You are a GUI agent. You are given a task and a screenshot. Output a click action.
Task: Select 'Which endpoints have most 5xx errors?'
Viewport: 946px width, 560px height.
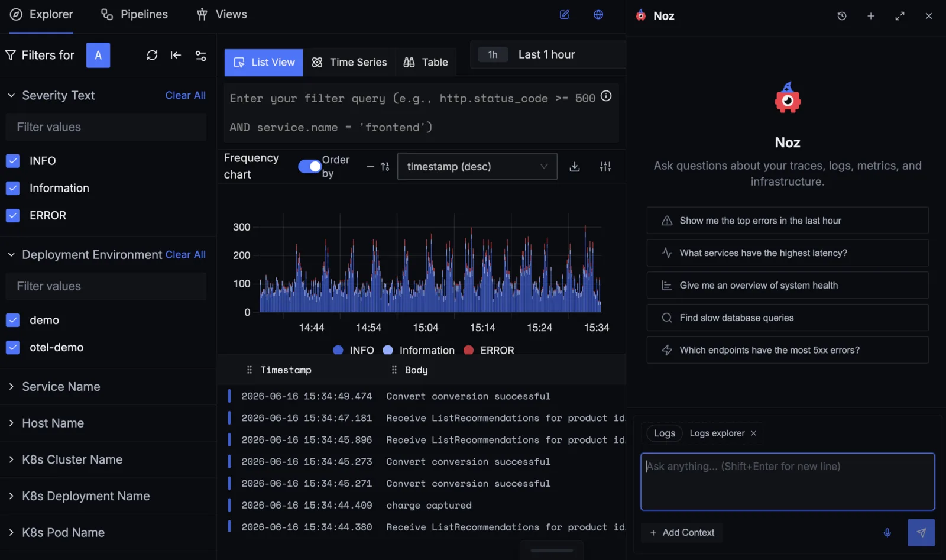point(788,350)
